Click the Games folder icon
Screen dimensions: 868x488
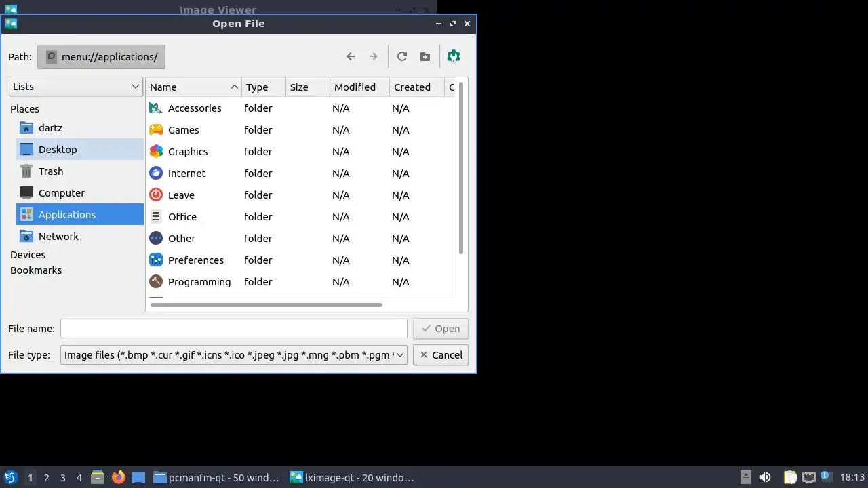[156, 129]
